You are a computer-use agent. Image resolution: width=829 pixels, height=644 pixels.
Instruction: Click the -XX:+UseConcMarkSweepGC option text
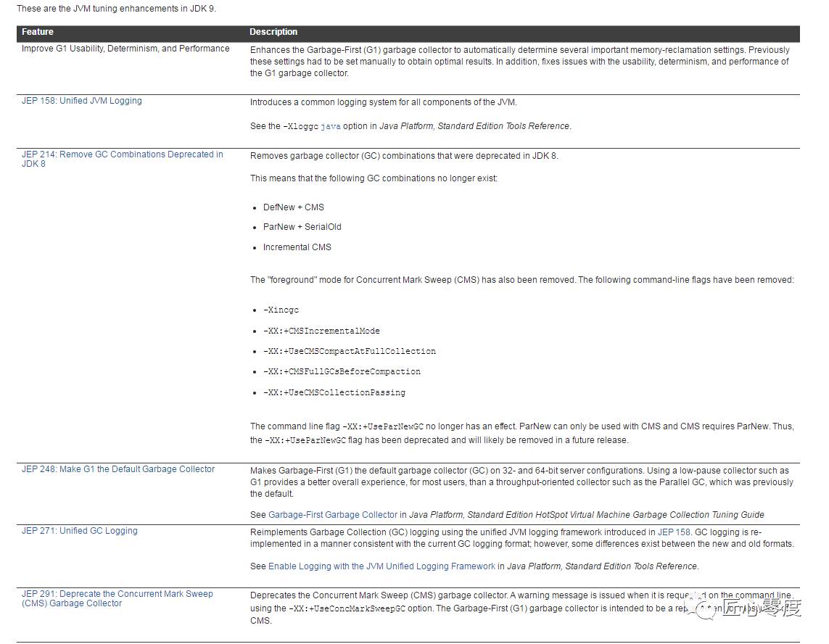click(x=347, y=608)
